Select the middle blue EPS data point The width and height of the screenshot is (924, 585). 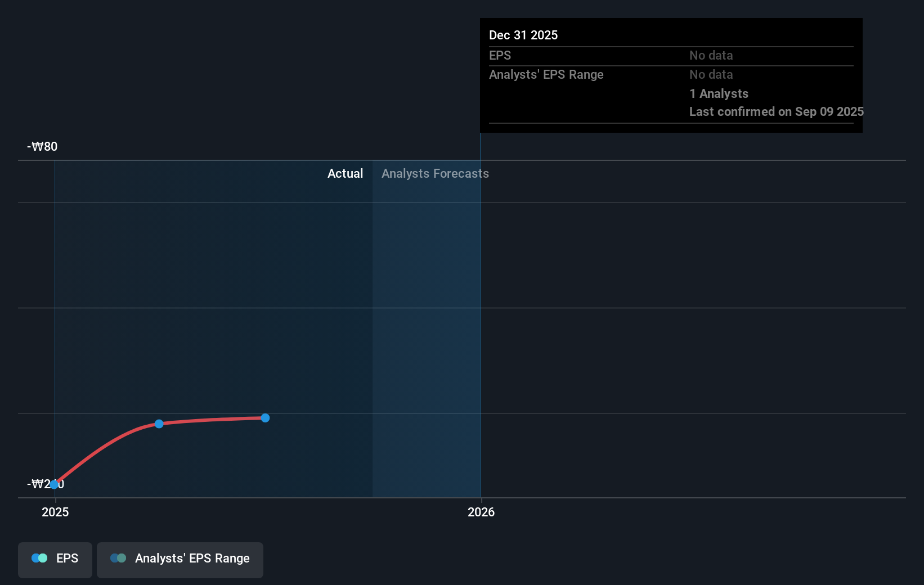tap(159, 424)
